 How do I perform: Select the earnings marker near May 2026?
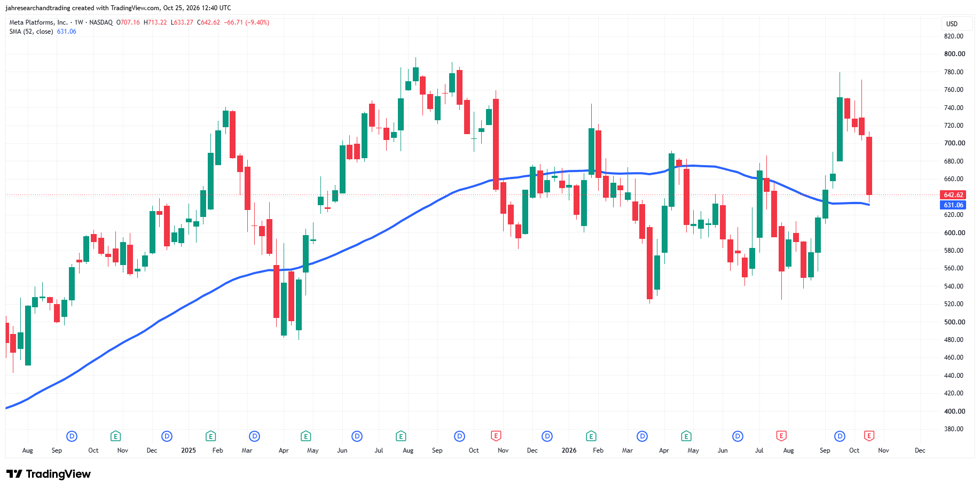point(686,436)
